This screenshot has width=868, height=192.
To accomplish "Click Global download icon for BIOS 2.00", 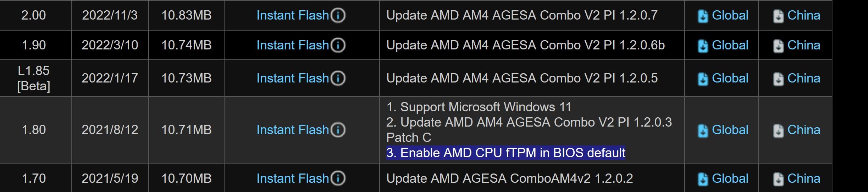I will click(702, 16).
